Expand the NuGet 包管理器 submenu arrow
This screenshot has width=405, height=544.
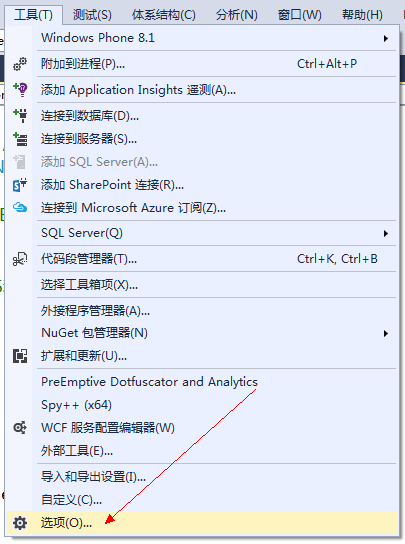click(x=386, y=333)
